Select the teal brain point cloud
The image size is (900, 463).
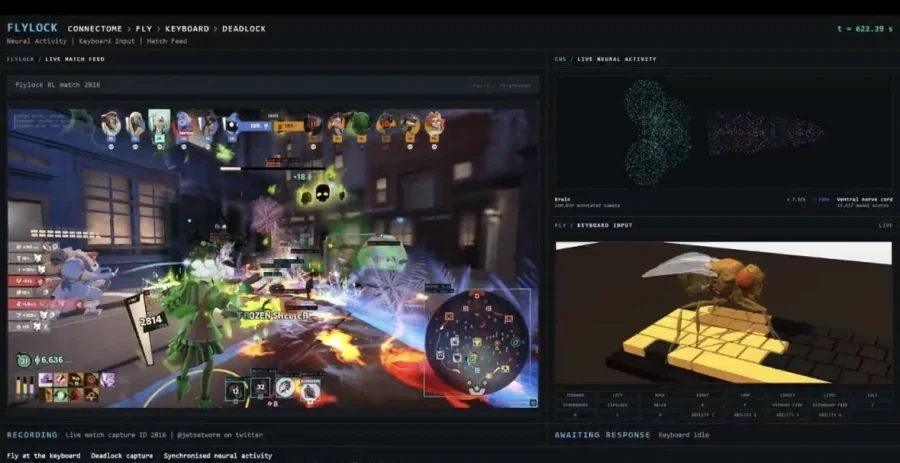[657, 132]
